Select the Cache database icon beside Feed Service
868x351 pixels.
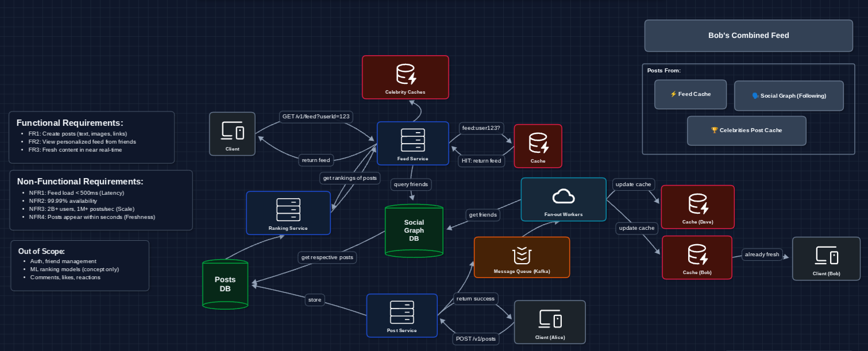(538, 143)
